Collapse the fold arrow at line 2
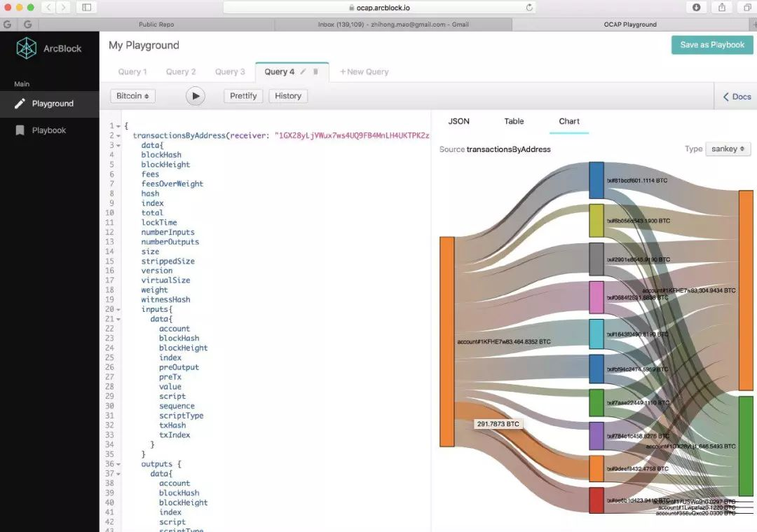 118,136
